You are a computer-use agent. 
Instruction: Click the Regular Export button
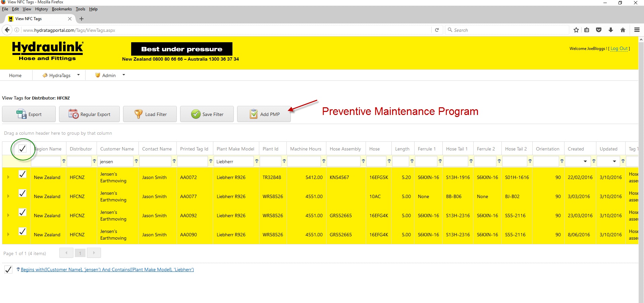pyautogui.click(x=89, y=114)
